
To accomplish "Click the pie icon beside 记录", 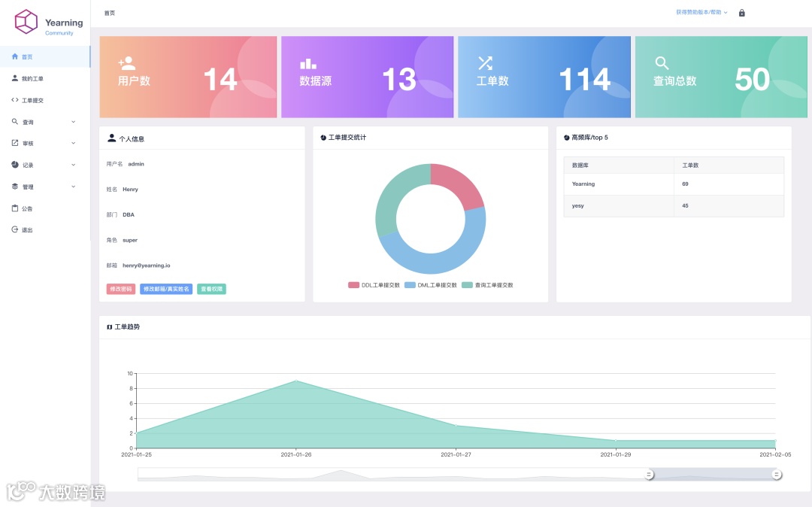I will (14, 165).
